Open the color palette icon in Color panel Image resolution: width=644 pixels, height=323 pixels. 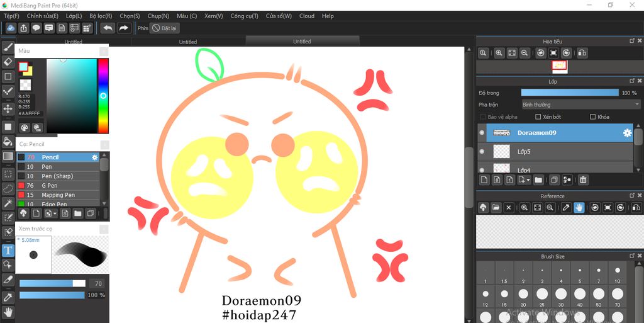click(x=25, y=128)
